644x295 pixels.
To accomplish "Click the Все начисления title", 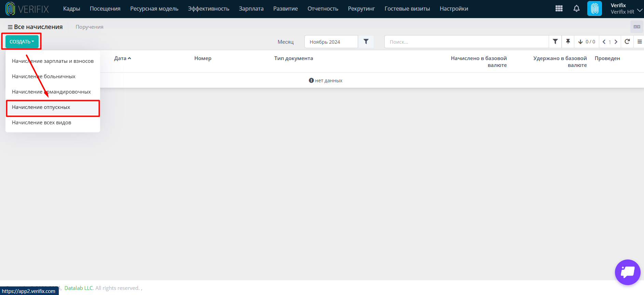I will coord(38,27).
